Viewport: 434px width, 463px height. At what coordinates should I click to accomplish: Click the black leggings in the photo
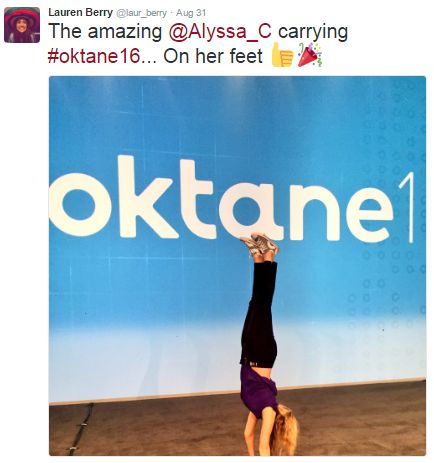[x=259, y=313]
